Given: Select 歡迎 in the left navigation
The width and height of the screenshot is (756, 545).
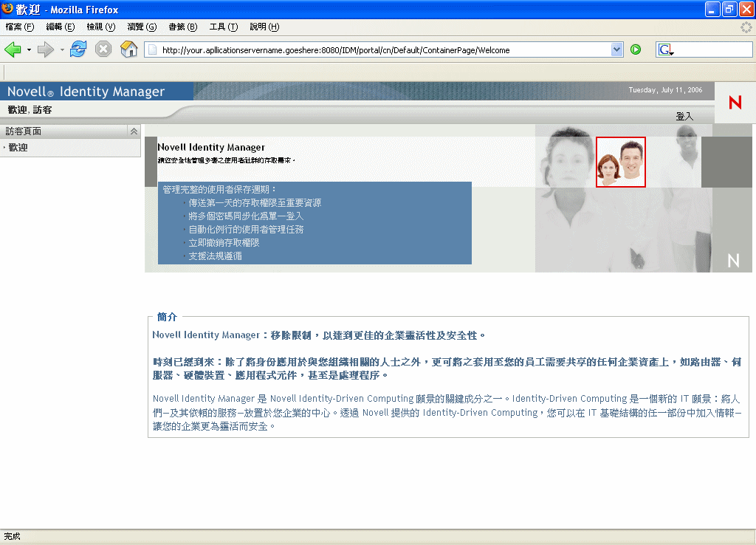Looking at the screenshot, I should pos(18,148).
